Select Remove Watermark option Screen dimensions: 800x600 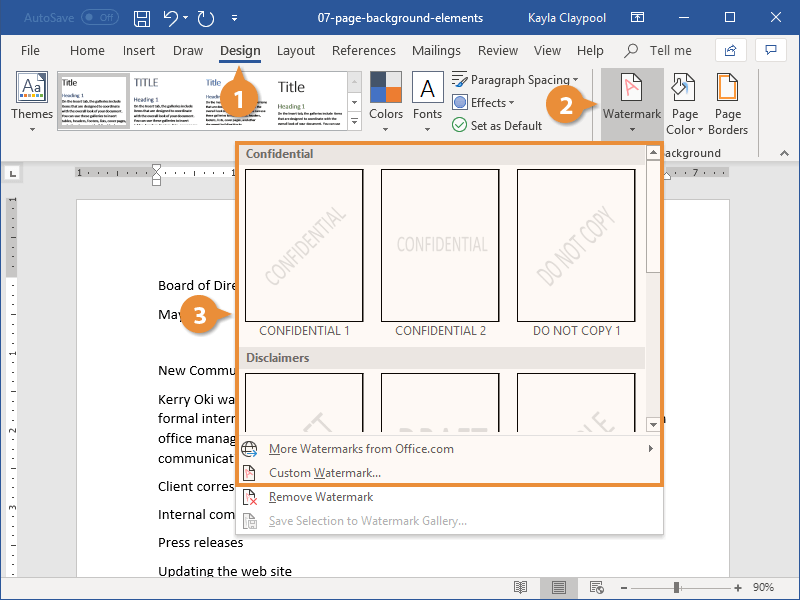pyautogui.click(x=320, y=497)
